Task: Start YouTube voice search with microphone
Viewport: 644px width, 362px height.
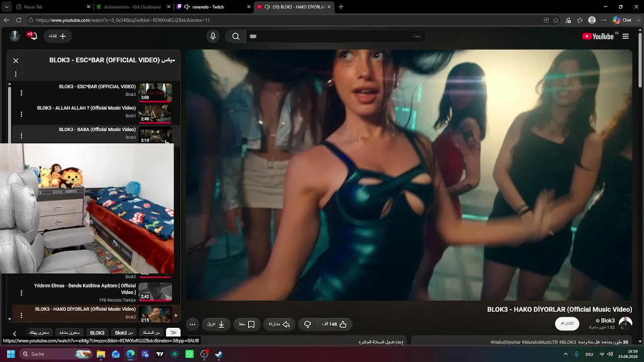Action: pos(213,36)
